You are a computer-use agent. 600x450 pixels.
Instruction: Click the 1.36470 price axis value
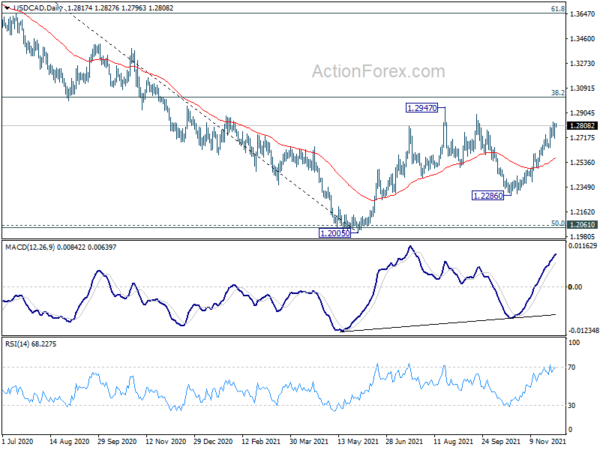coord(582,14)
